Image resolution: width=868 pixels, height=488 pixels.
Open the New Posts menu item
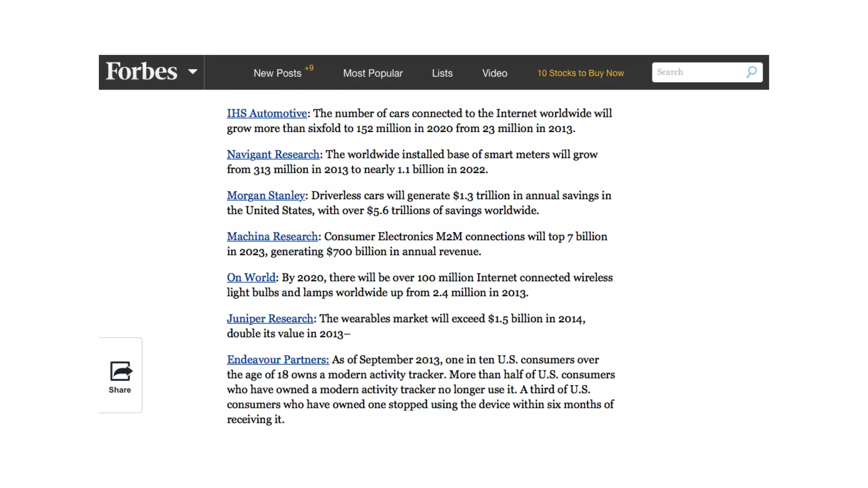pyautogui.click(x=277, y=73)
